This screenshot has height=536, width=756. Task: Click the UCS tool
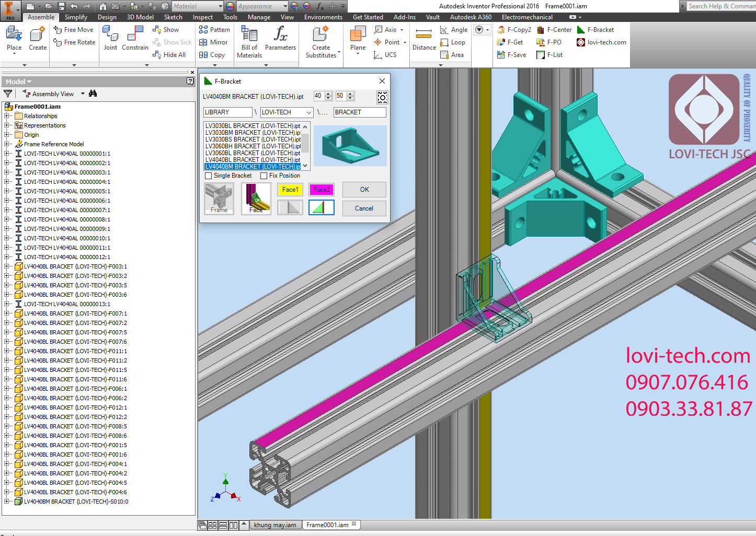tap(385, 55)
